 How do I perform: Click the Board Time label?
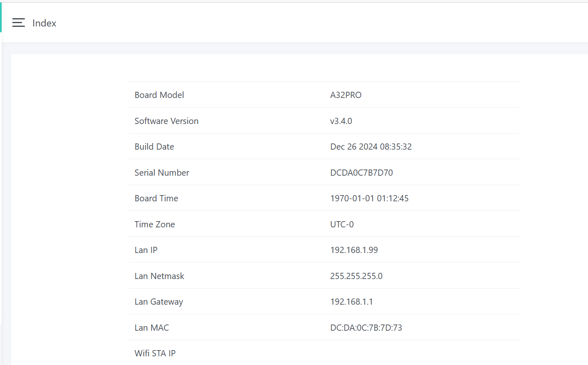coord(156,198)
